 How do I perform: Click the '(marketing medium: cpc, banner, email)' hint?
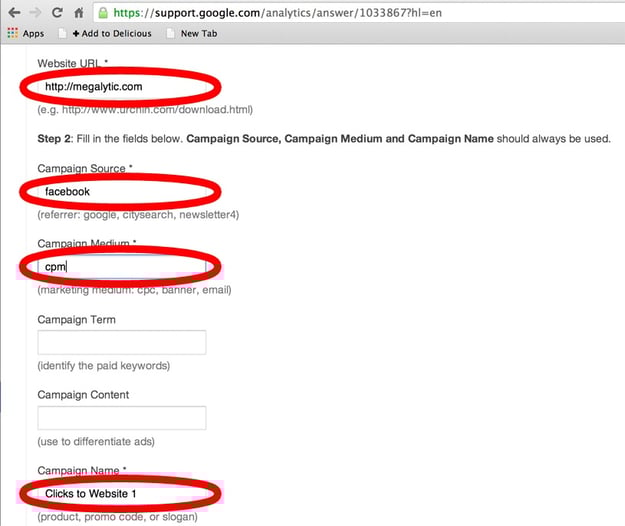134,290
